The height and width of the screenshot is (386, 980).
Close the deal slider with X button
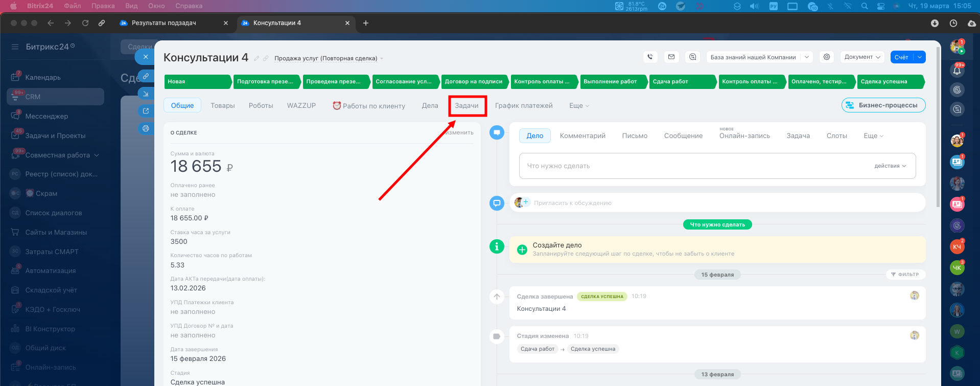tap(146, 57)
